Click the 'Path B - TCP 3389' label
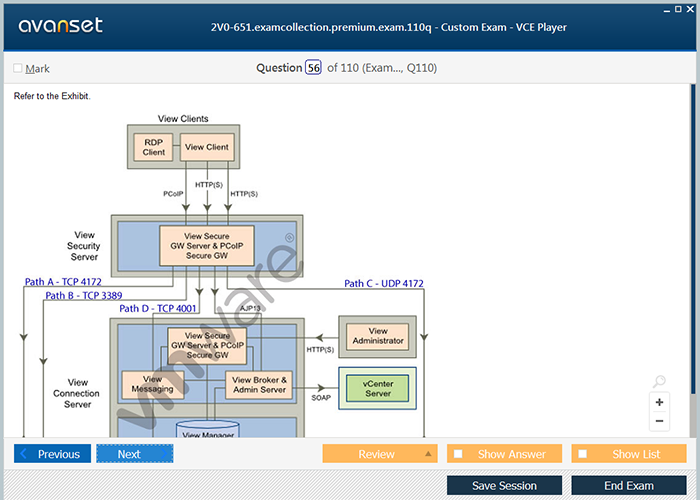This screenshot has height=500, width=700. pyautogui.click(x=83, y=296)
